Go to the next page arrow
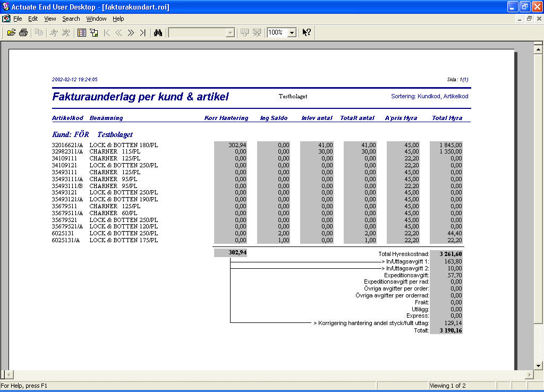This screenshot has width=544, height=392. tap(131, 32)
